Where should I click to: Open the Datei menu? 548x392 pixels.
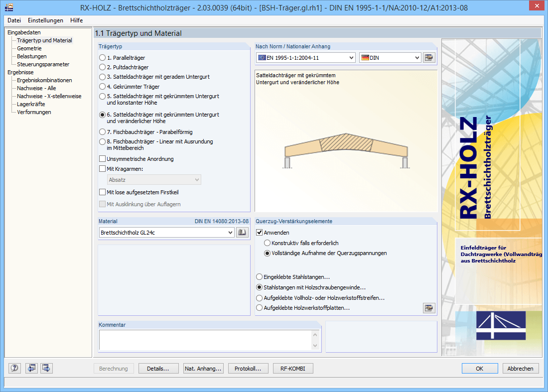(13, 20)
